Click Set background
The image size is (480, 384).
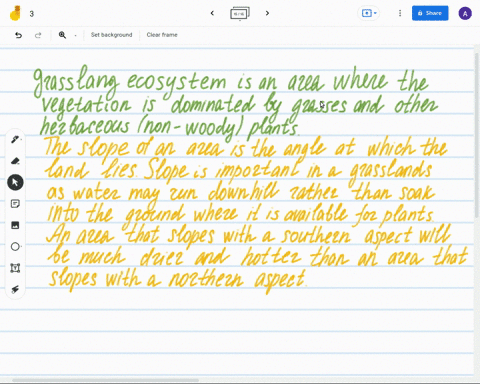pos(111,35)
